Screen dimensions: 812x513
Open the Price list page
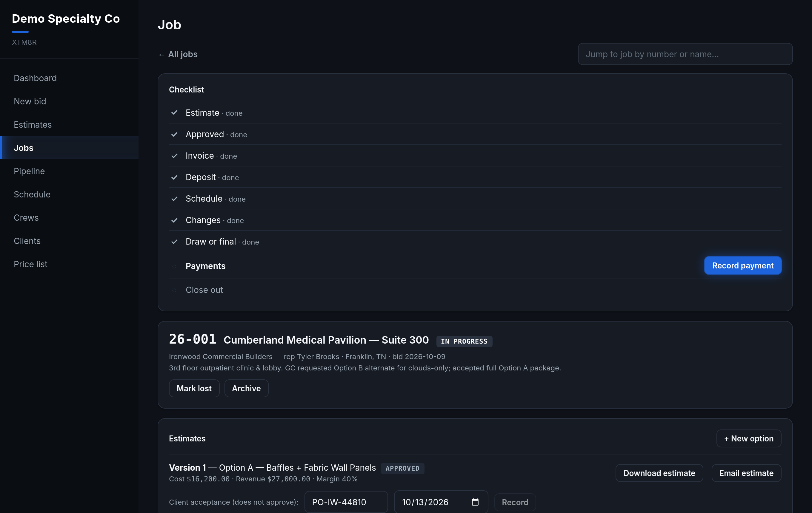(x=69, y=264)
